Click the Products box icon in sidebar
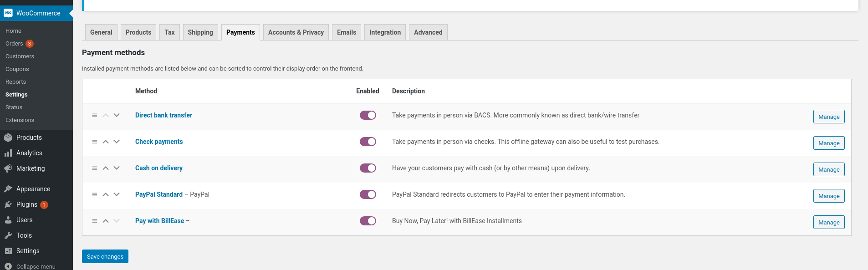868x270 pixels. pyautogui.click(x=8, y=138)
